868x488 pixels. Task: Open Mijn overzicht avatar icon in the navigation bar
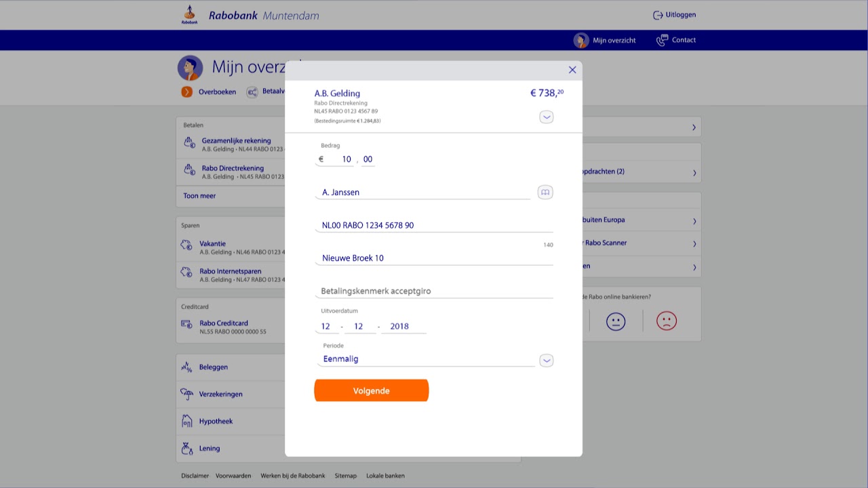(581, 40)
